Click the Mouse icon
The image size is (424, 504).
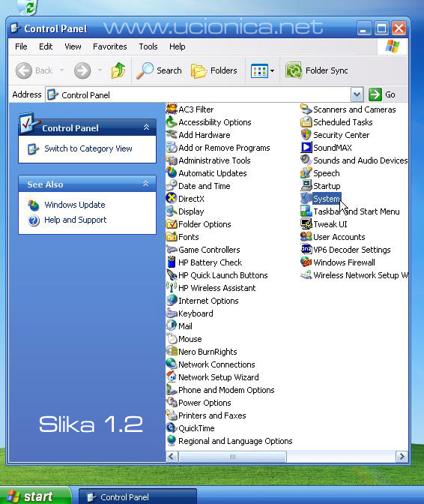coord(172,339)
